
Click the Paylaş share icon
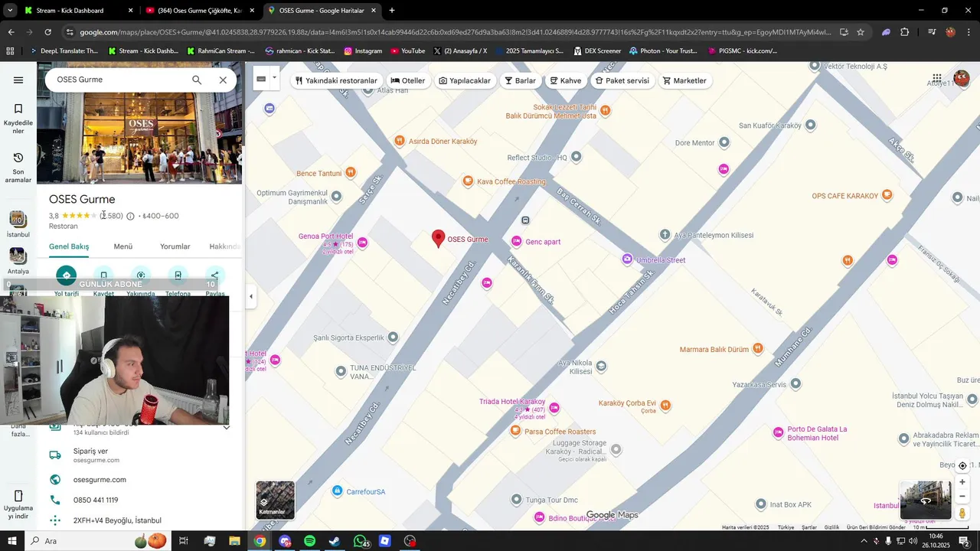[x=214, y=275]
